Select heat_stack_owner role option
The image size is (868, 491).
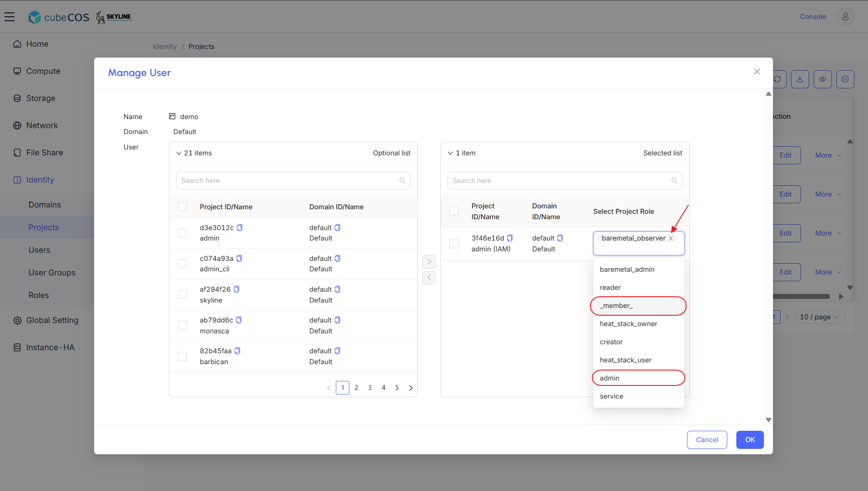pos(638,324)
